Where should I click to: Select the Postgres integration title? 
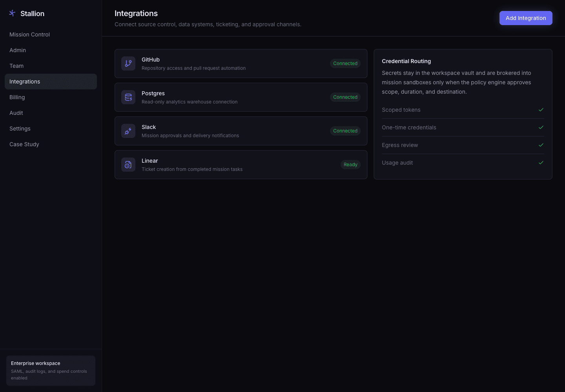pos(153,93)
